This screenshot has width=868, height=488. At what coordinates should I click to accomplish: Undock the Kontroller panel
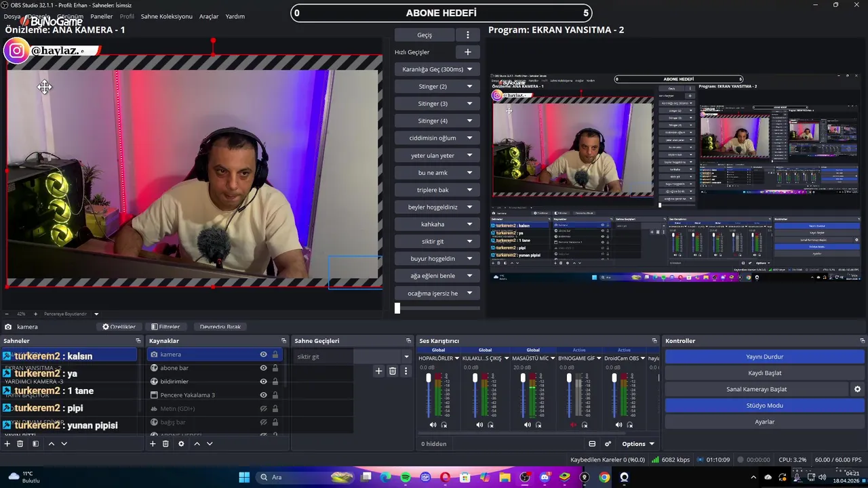(x=862, y=340)
